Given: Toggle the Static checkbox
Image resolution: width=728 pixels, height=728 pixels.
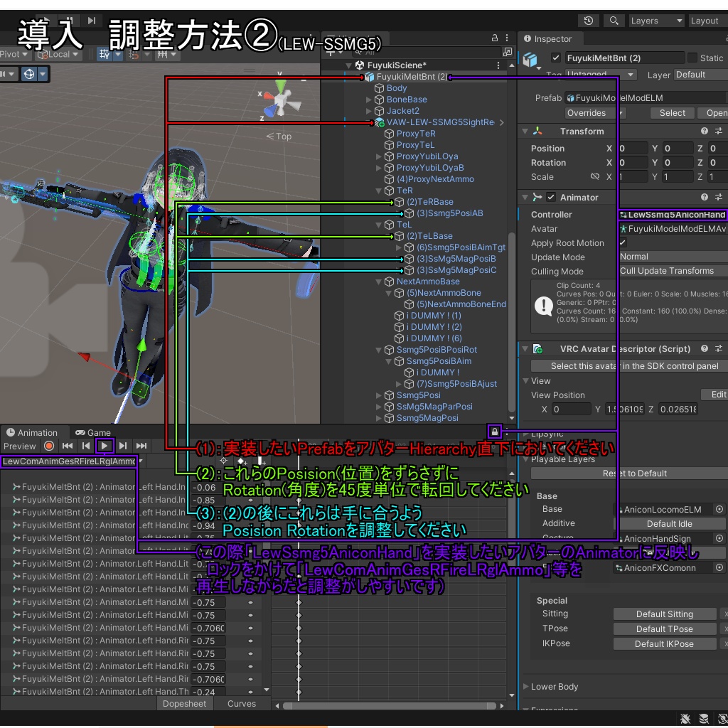Looking at the screenshot, I should (692, 58).
